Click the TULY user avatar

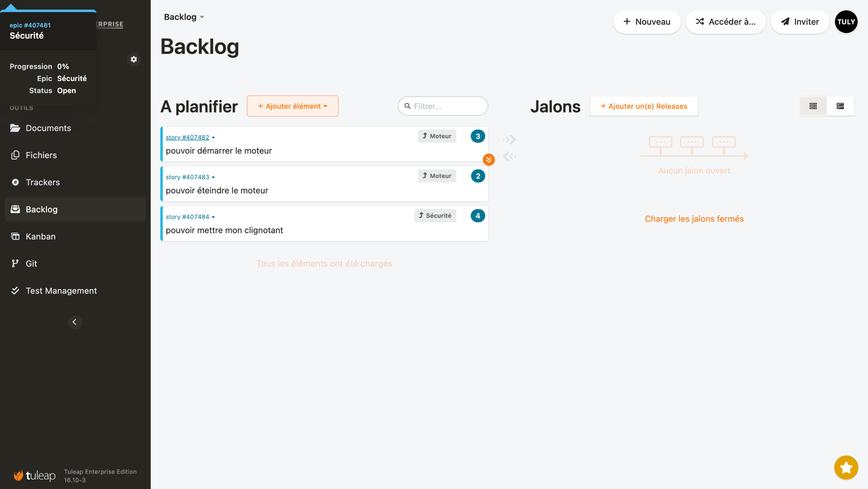846,22
